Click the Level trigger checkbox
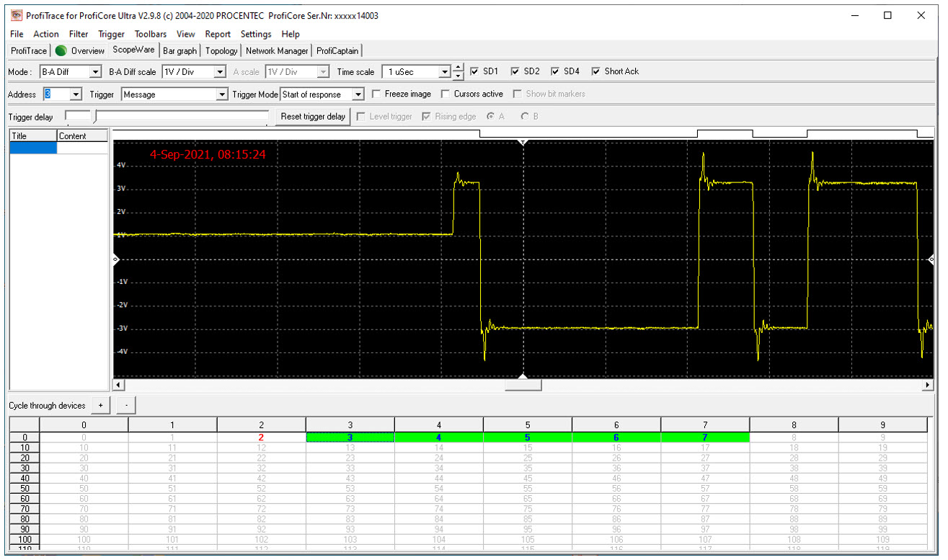The image size is (948, 560). pos(361,116)
